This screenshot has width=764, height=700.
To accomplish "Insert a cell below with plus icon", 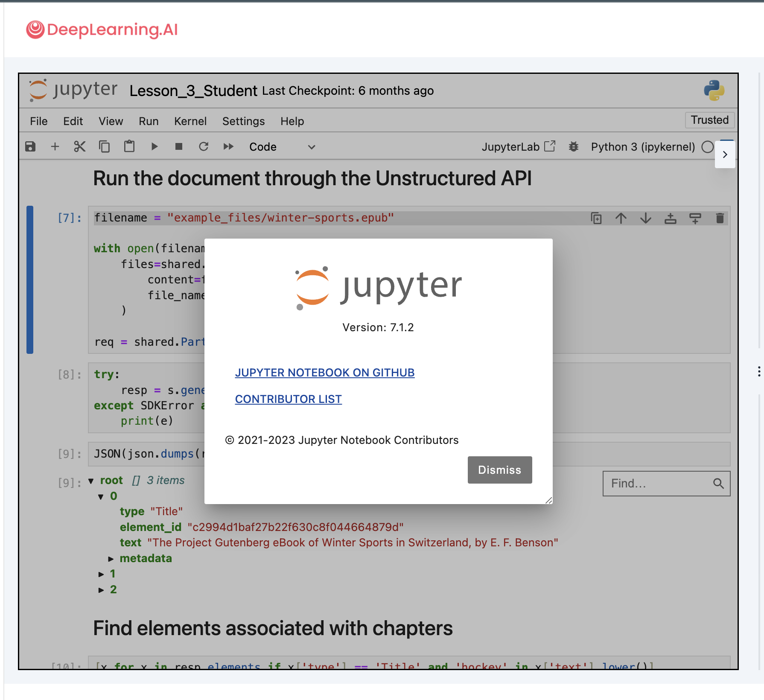I will click(55, 147).
